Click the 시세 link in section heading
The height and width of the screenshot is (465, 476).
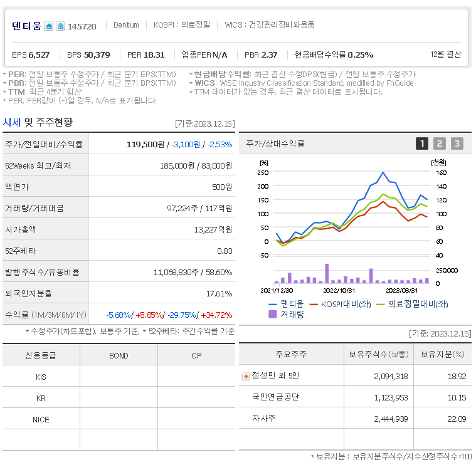[12, 122]
